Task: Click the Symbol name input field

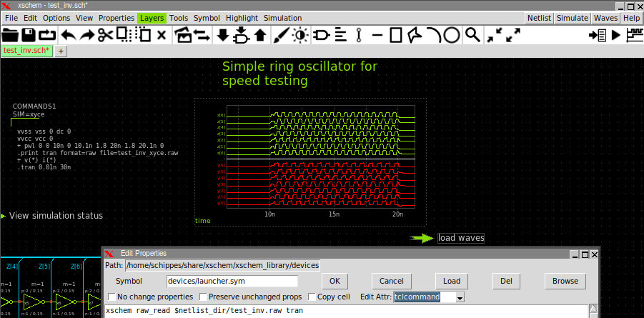Action: [232, 281]
